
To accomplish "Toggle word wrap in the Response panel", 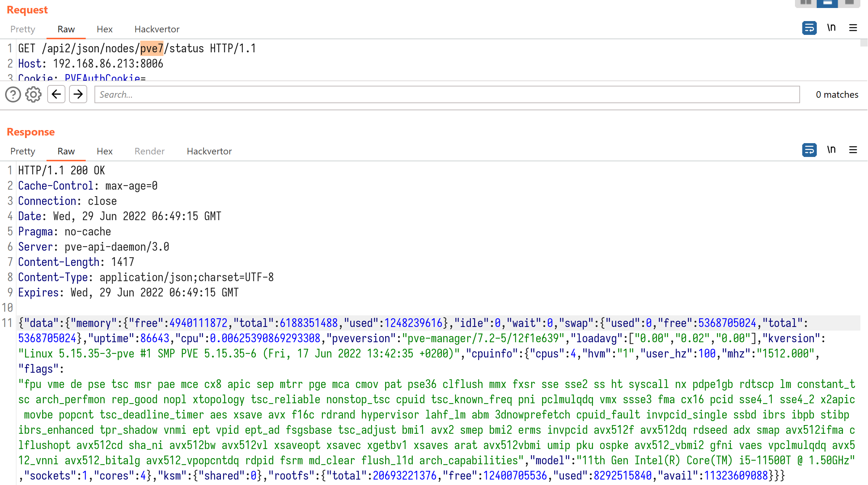I will [x=809, y=150].
